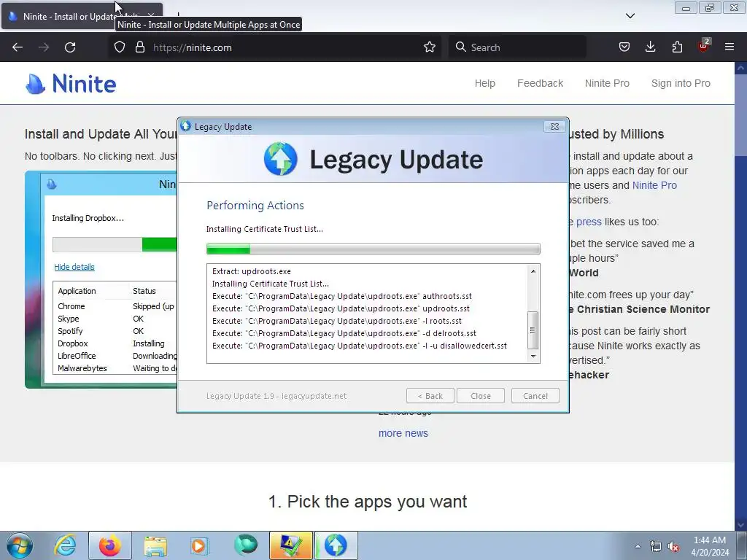Click the Legacy Update title bar icon

tap(186, 126)
